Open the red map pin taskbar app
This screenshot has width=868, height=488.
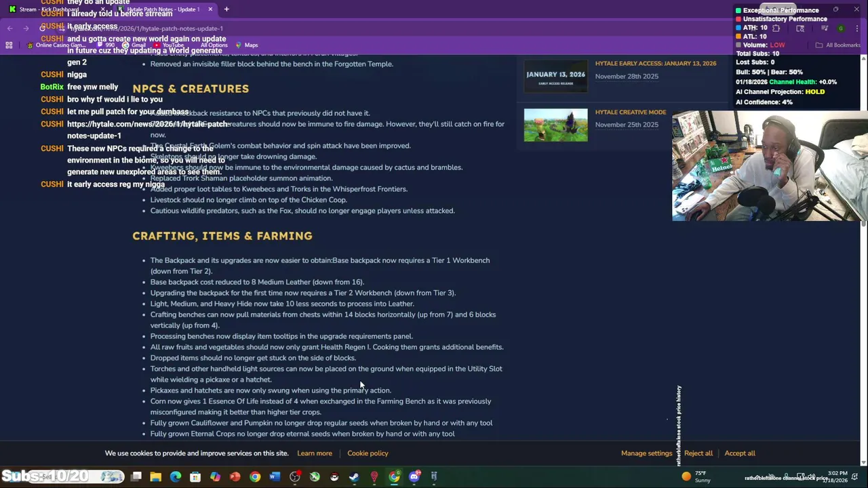(x=374, y=476)
